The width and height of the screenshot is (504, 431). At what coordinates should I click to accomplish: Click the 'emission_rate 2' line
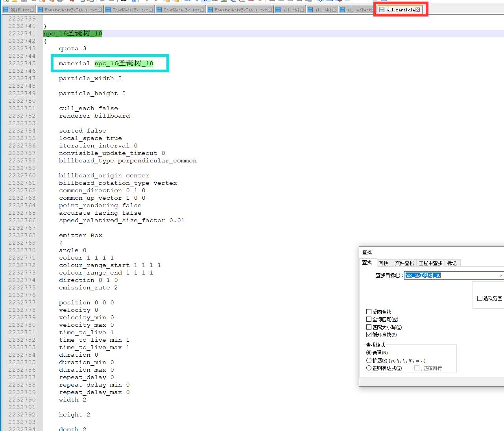(89, 287)
